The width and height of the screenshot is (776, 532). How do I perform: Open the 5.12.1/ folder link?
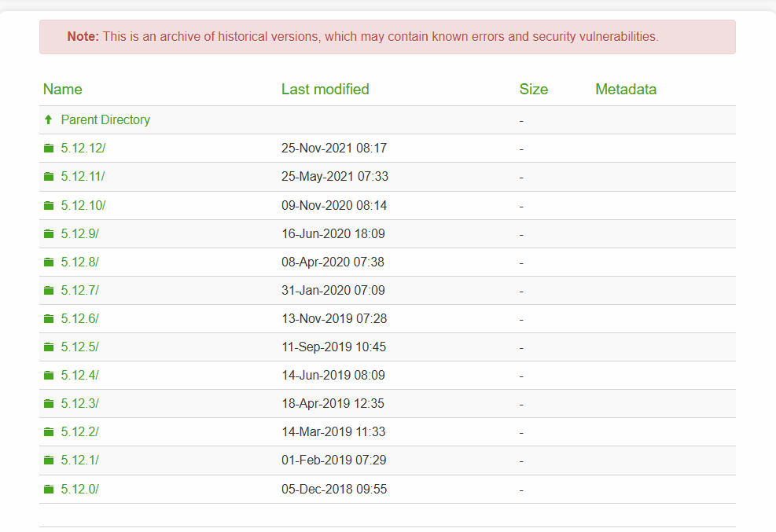pos(79,460)
